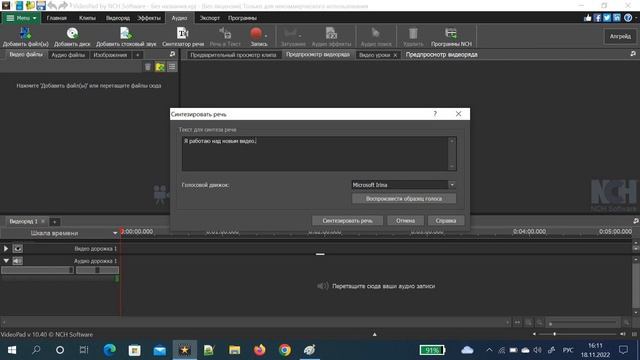
Task: Open the voice engine Microsoft Irina dropdown
Action: 452,185
